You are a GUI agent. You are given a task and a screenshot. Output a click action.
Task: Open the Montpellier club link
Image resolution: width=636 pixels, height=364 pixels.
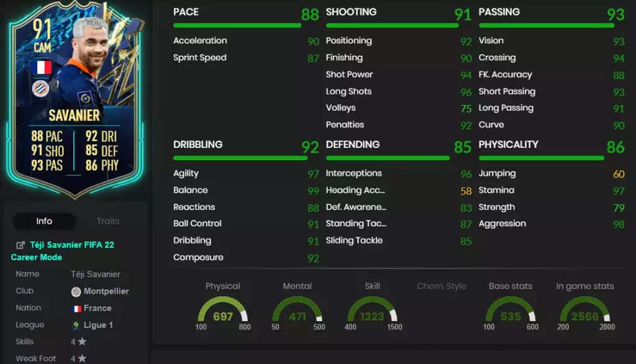click(x=106, y=291)
